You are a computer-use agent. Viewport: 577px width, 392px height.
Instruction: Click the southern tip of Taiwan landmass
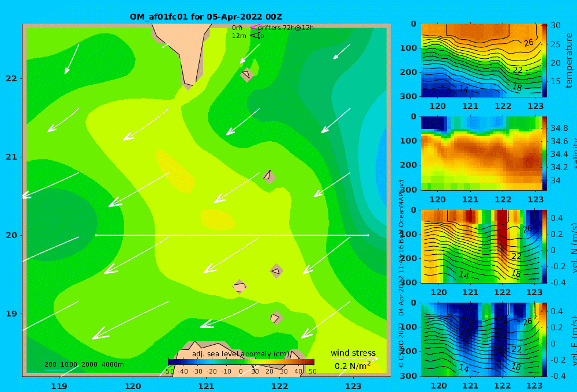(189, 85)
